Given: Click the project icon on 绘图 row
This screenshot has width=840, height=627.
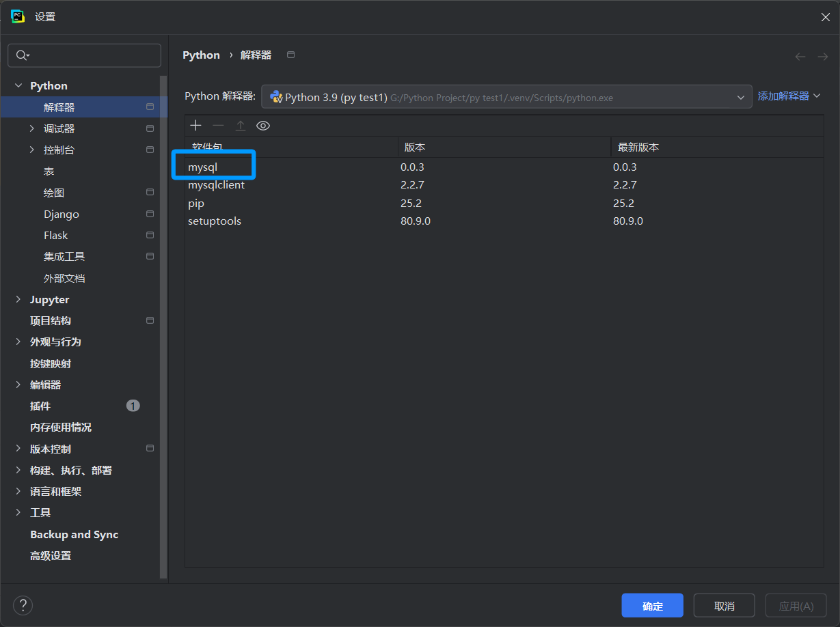Looking at the screenshot, I should click(150, 193).
